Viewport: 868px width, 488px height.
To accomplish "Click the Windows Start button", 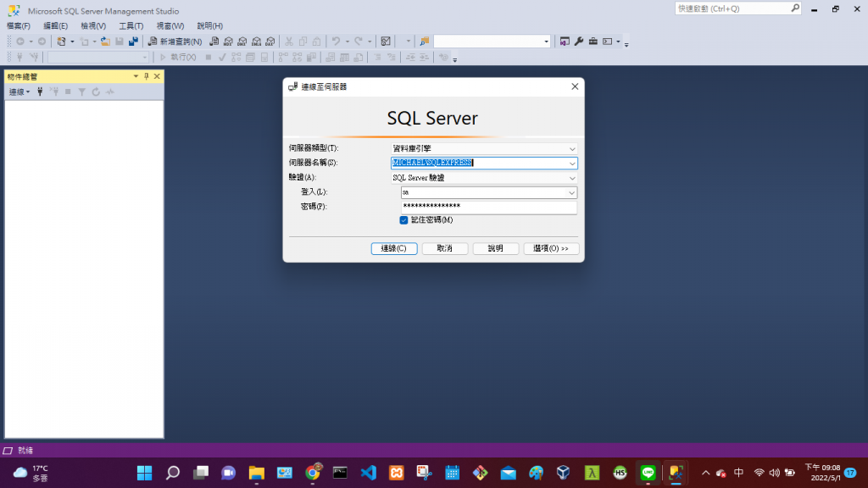I will pyautogui.click(x=144, y=473).
